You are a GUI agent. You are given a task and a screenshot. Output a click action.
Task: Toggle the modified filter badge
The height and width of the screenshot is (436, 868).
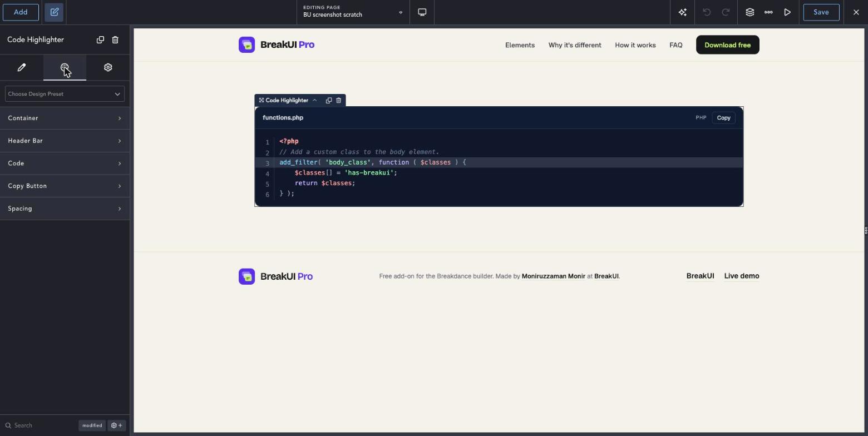tap(92, 425)
